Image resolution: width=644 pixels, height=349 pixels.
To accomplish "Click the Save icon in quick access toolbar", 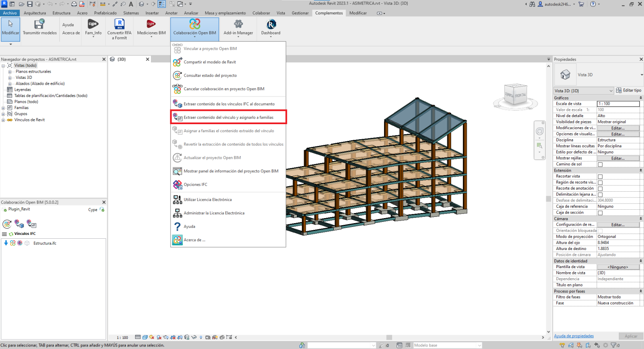I will click(x=30, y=4).
